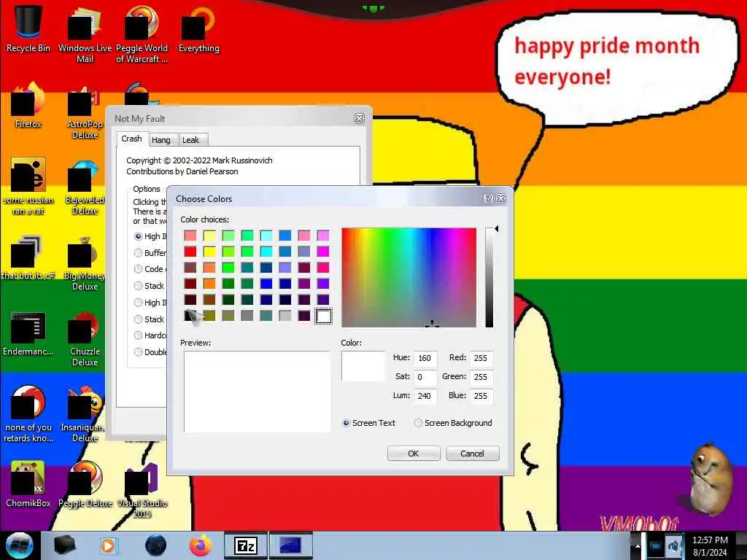Open Peggle Deluxe desktop icon

point(85,485)
